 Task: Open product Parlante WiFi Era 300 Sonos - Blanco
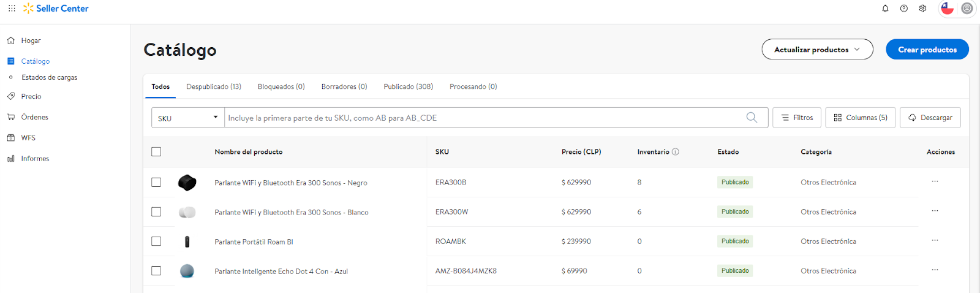click(x=292, y=212)
